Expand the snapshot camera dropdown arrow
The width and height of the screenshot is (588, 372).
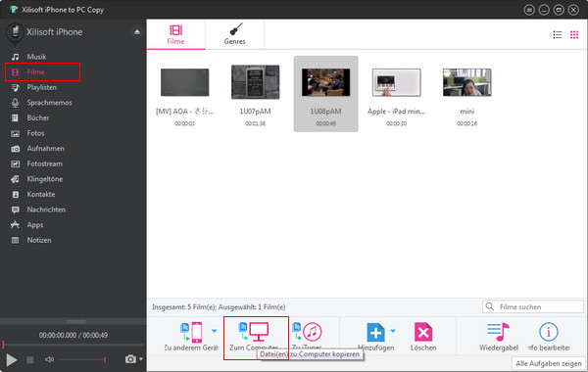[141, 359]
